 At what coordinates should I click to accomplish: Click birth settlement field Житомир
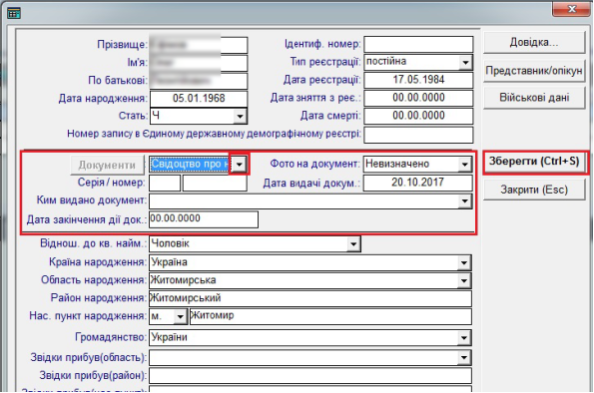(330, 316)
